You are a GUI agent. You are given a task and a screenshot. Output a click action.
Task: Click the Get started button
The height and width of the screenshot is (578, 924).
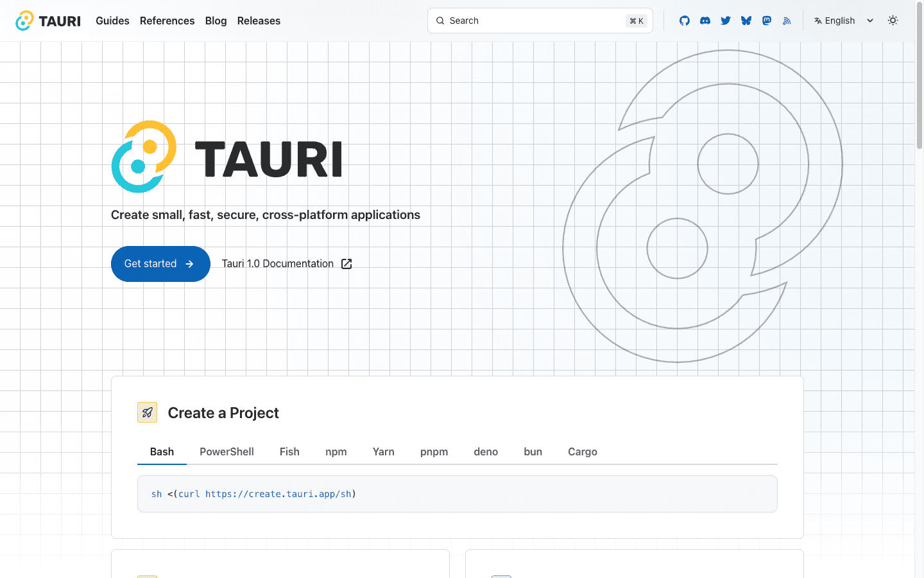pyautogui.click(x=160, y=264)
